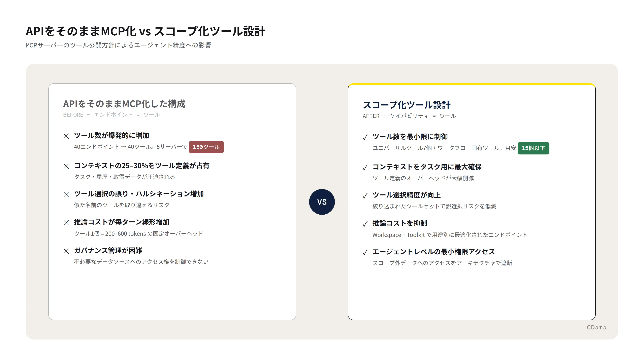Click the X icon beside コンテキストの25–30%をツール定義が占有
Screen dimensions: 644x362
[x=66, y=166]
